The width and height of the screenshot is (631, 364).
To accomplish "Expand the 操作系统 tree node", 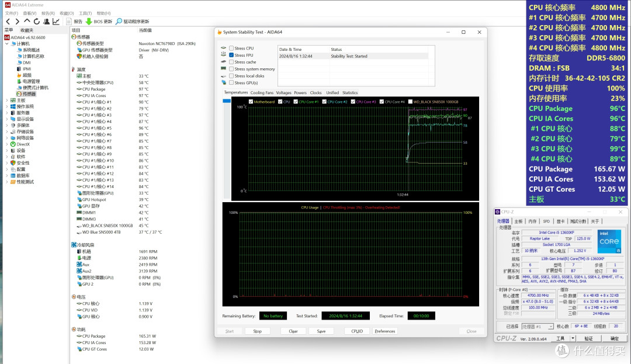I will [x=7, y=106].
